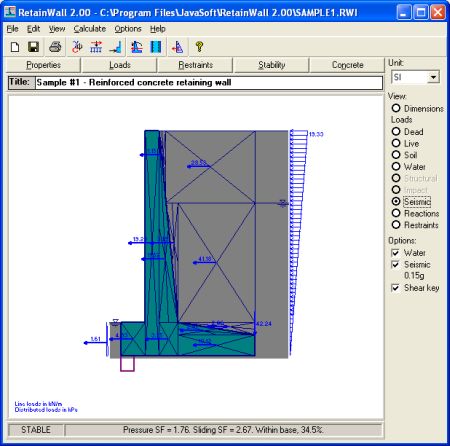The height and width of the screenshot is (446, 450).
Task: Select the Live loads radio button
Action: 396,143
